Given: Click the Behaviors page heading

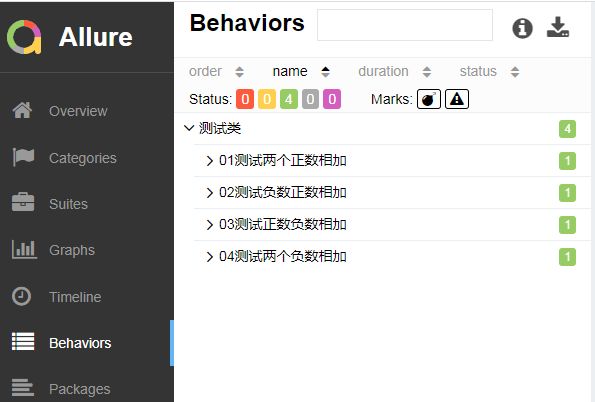Looking at the screenshot, I should (x=247, y=23).
